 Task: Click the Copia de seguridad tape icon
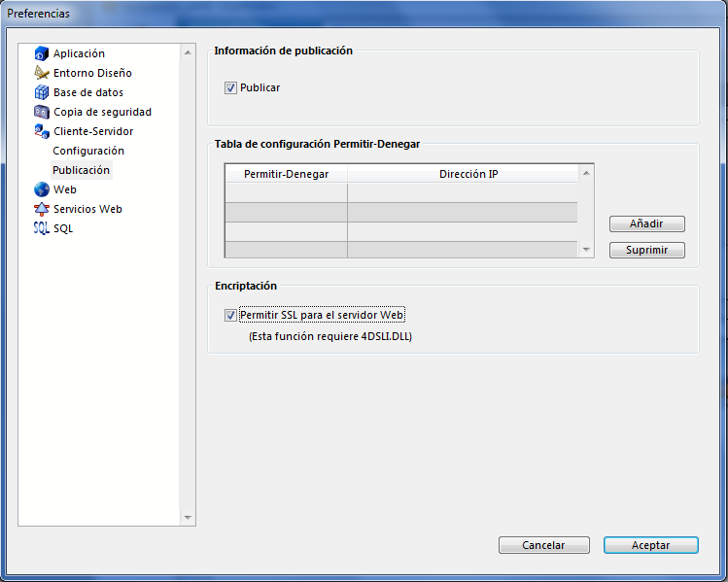(x=42, y=112)
